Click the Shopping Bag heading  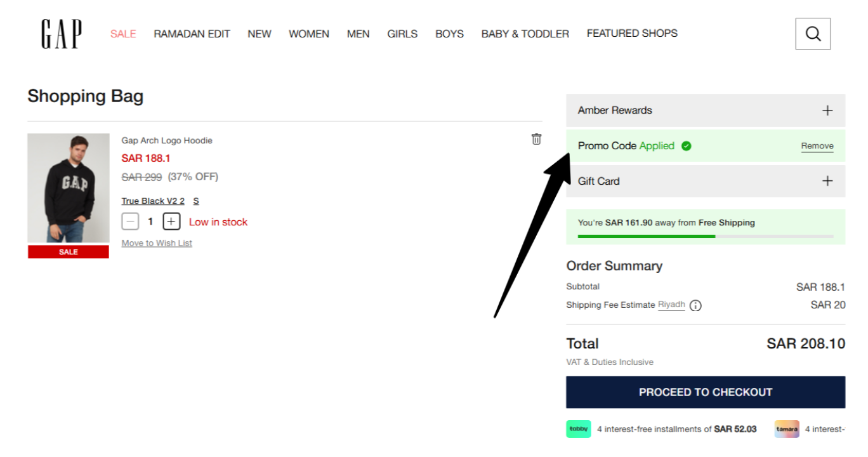pos(86,96)
